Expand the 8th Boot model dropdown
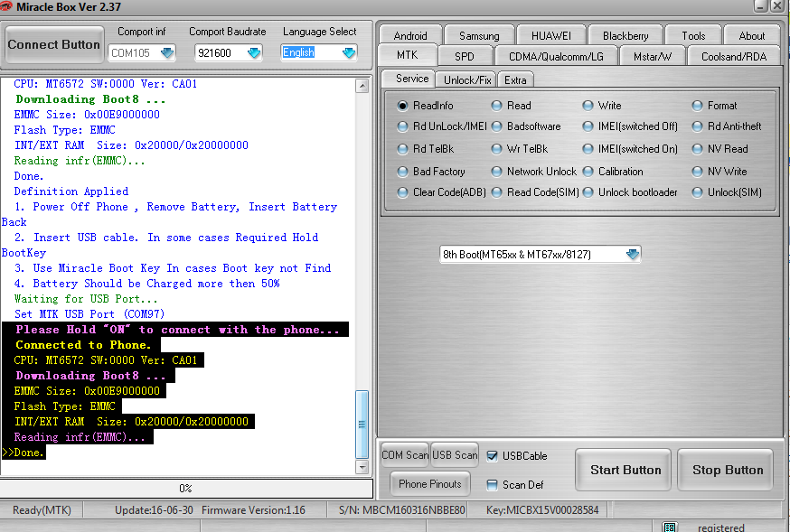Screen dimensions: 790x532 (x=633, y=254)
